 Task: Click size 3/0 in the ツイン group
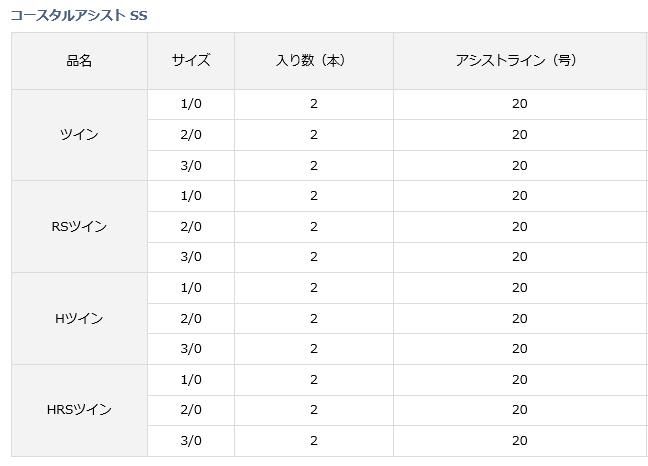(x=191, y=165)
